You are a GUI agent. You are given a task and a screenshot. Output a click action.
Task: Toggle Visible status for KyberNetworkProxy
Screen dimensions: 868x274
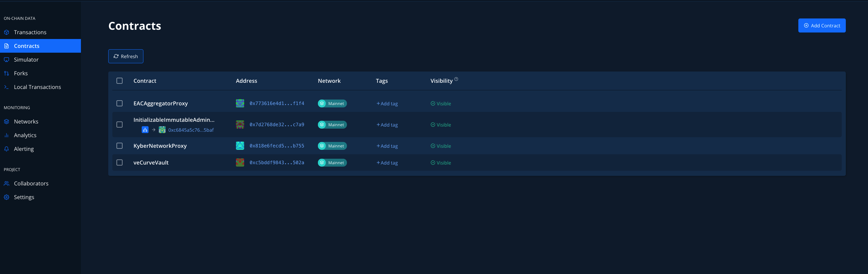coord(441,146)
